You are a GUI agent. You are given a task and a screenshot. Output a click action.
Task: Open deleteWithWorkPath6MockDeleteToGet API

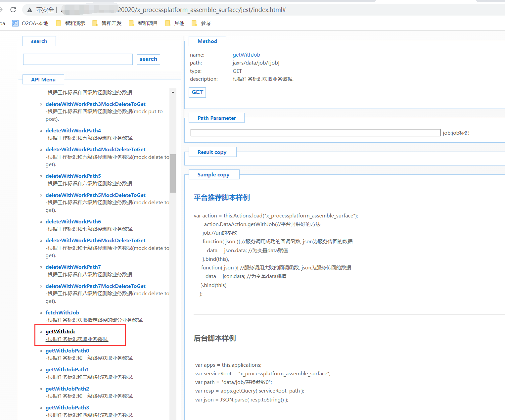click(x=95, y=241)
